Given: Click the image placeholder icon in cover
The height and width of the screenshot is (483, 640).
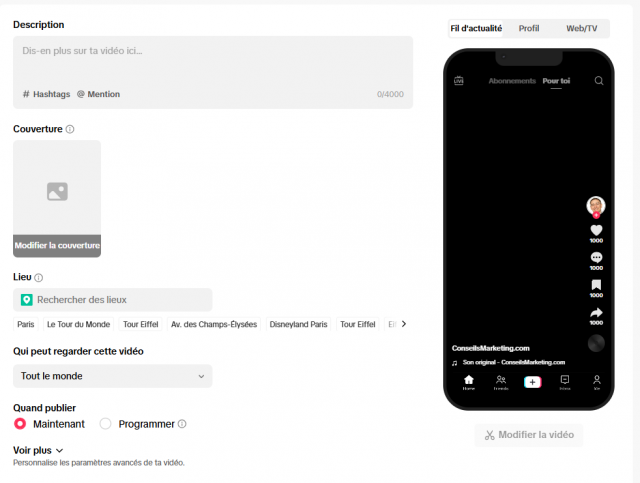Looking at the screenshot, I should pyautogui.click(x=57, y=191).
